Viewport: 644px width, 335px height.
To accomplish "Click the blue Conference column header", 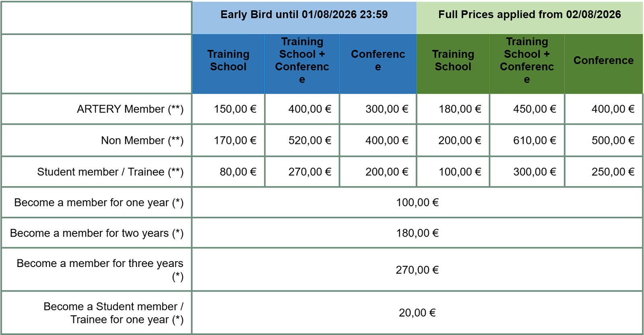I will [378, 61].
